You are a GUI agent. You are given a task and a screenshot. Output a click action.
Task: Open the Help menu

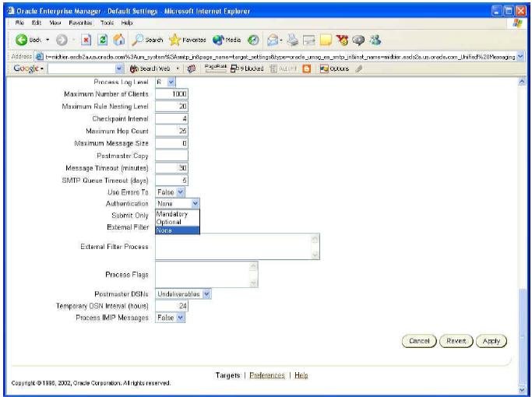(x=126, y=23)
